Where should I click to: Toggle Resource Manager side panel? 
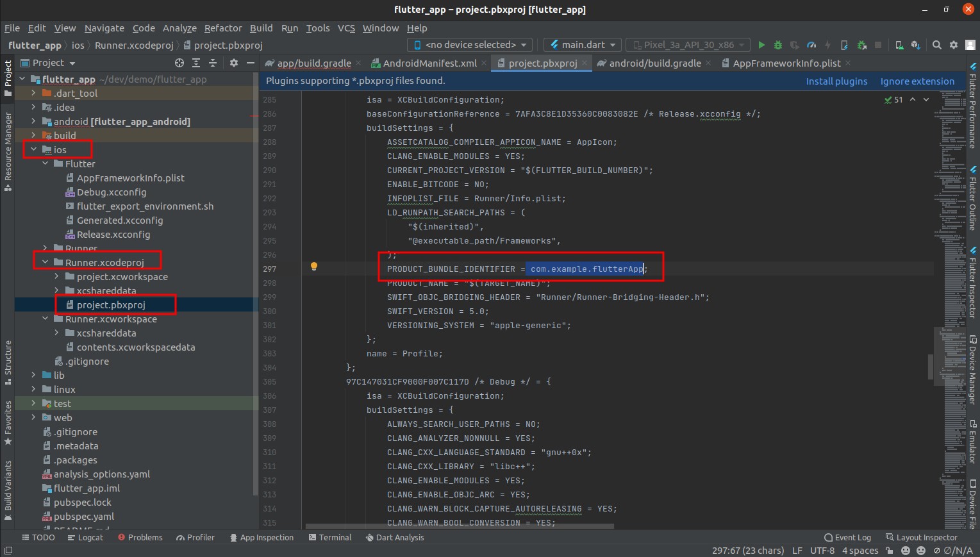[x=8, y=151]
